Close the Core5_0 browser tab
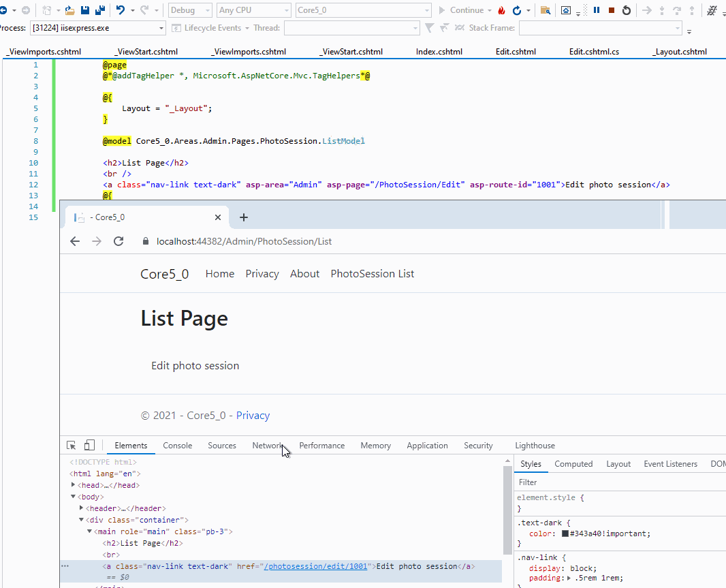The width and height of the screenshot is (726, 588). tap(218, 217)
